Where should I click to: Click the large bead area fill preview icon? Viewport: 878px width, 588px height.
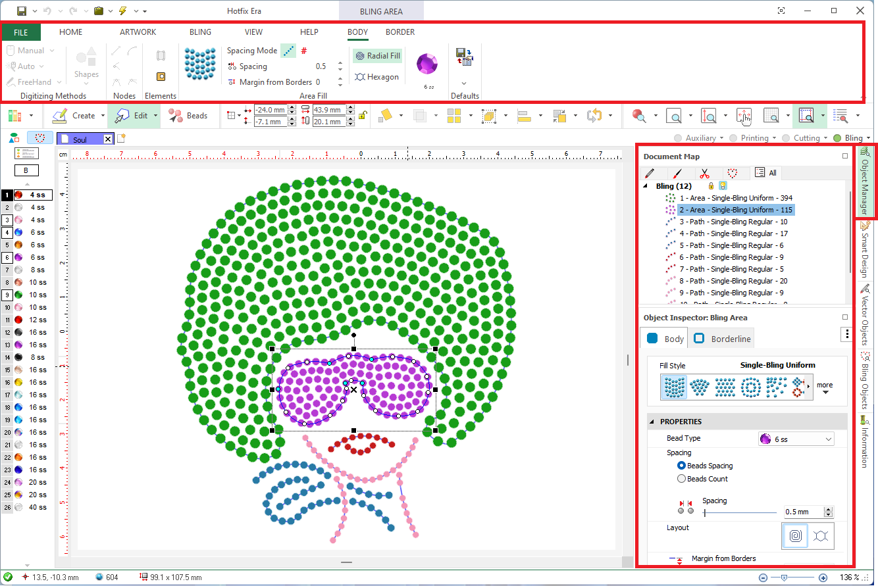(x=200, y=64)
